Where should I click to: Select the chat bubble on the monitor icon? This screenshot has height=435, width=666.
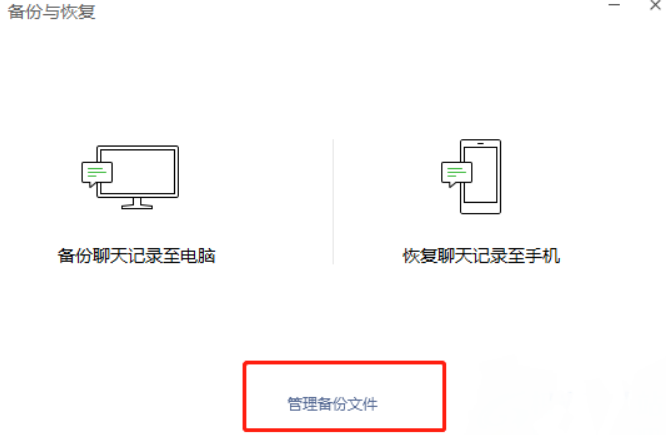97,174
